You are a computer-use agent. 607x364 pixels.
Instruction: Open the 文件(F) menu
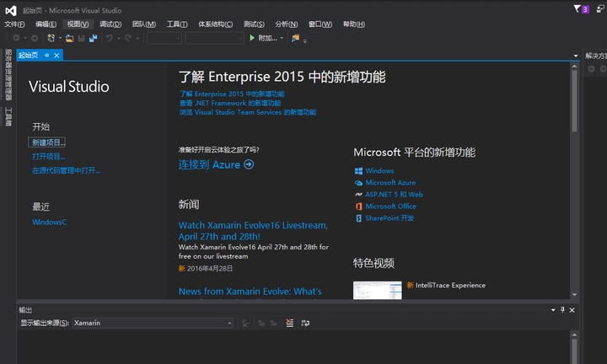14,24
